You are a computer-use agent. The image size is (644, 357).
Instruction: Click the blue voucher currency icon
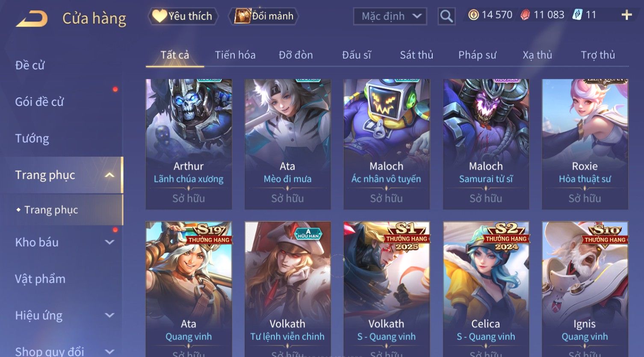click(x=577, y=15)
